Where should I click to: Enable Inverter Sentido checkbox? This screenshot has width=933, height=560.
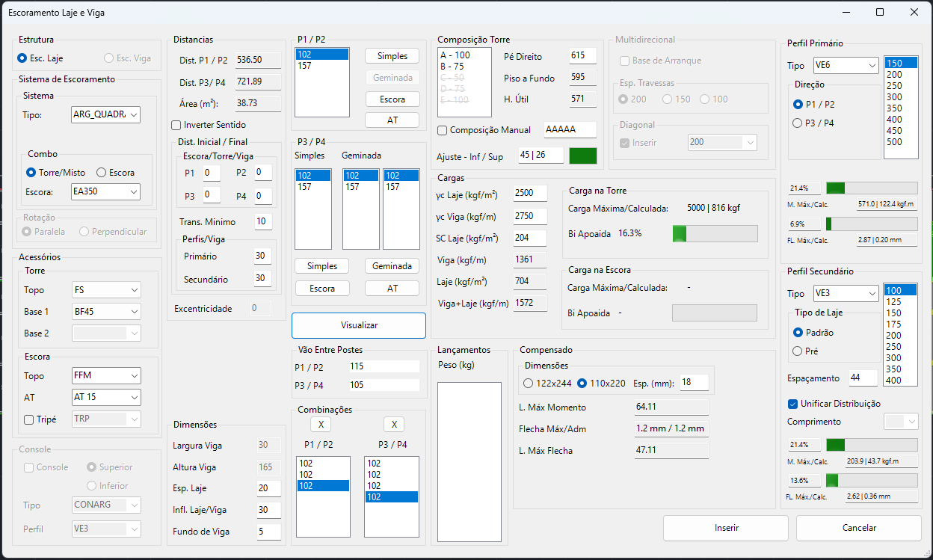click(x=209, y=125)
